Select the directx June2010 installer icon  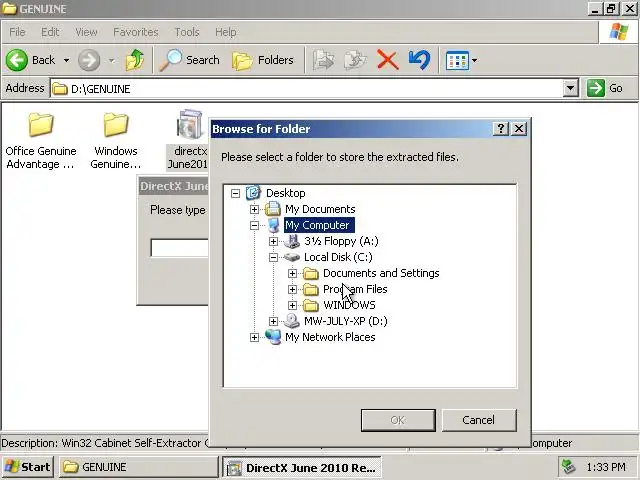(x=189, y=124)
